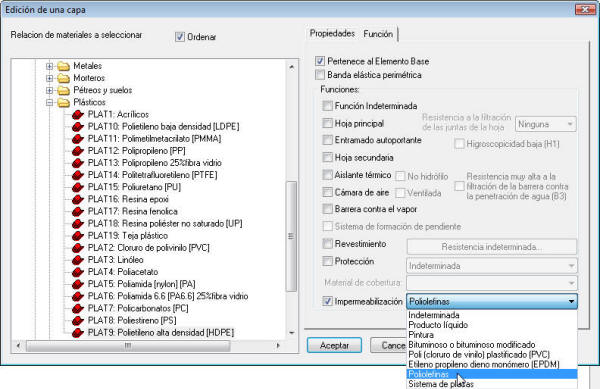Click the Pétreos y suelos folder icon
The image size is (600, 389).
[63, 91]
